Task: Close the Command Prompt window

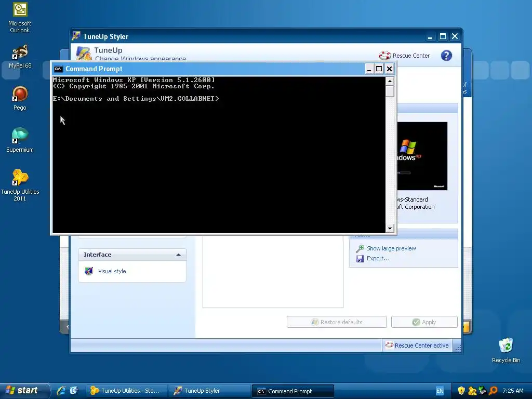Action: click(389, 69)
